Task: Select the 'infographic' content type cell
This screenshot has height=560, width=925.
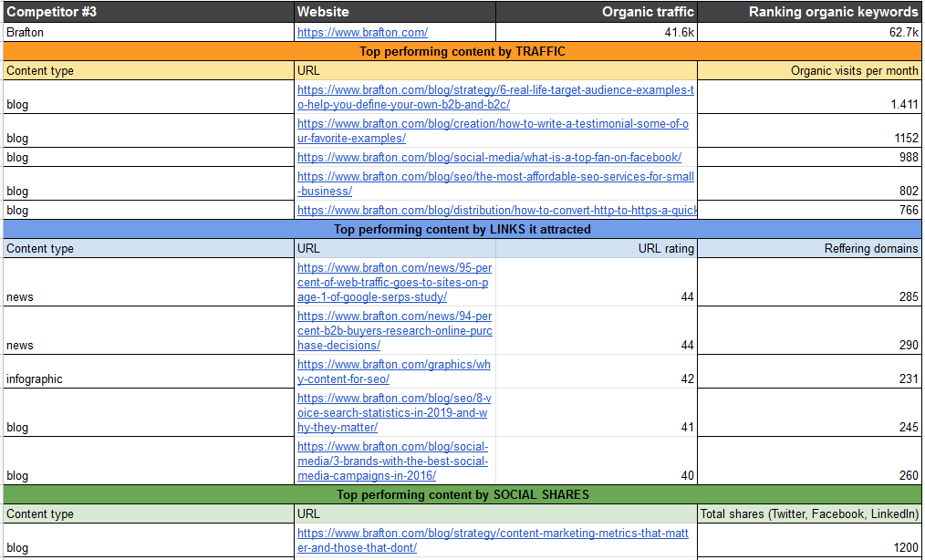Action: point(149,372)
